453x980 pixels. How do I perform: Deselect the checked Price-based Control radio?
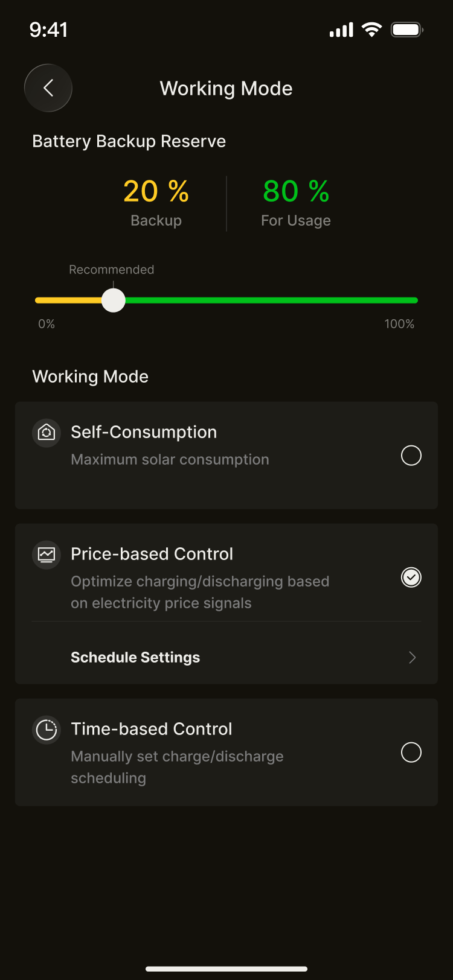click(411, 577)
